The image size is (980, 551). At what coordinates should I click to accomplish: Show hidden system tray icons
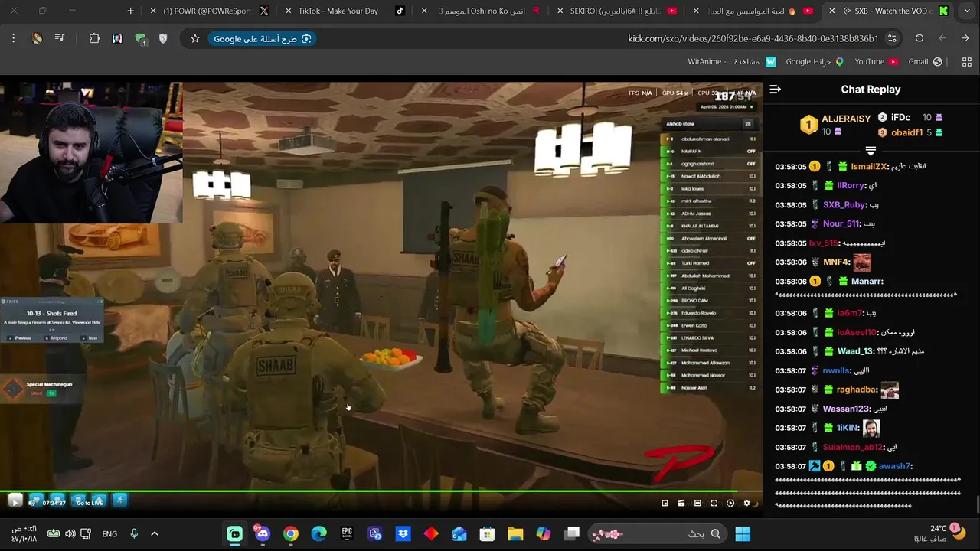(154, 533)
